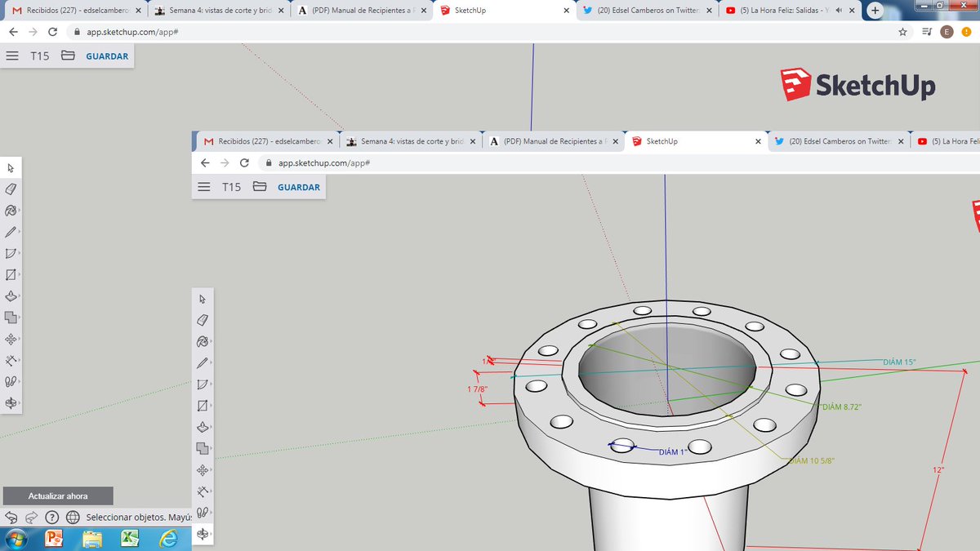This screenshot has width=980, height=551.
Task: Open PowerPoint from the taskbar
Action: 55,539
